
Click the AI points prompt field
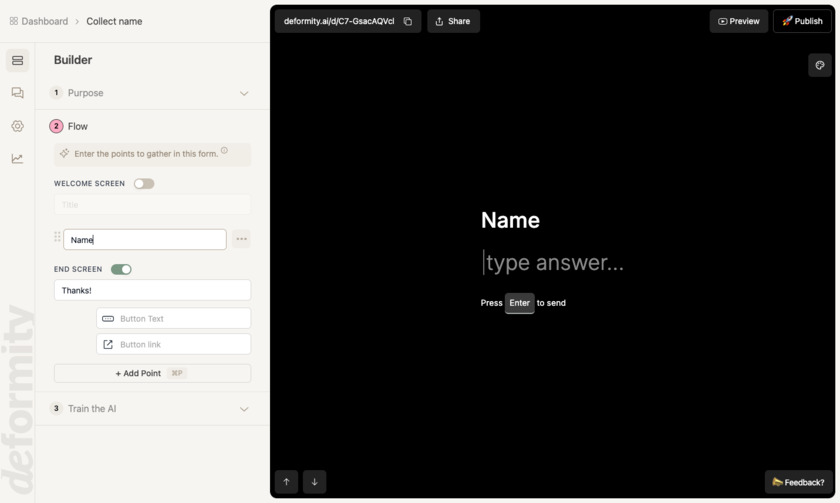point(152,154)
